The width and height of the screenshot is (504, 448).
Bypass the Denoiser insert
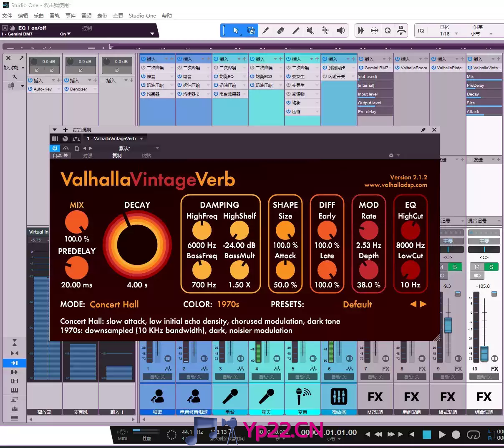(66, 89)
